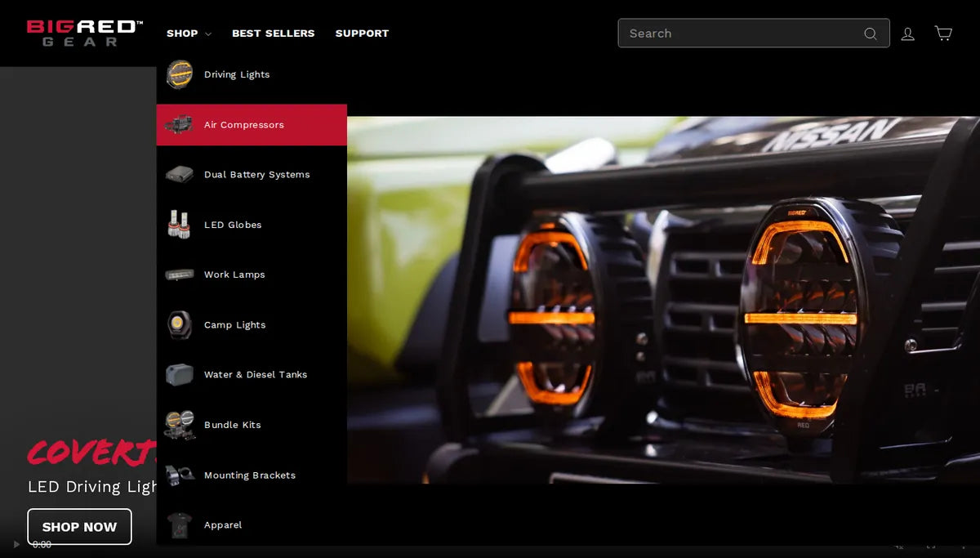The image size is (980, 558).
Task: Click the Water & Diesel Tanks thumbnail
Action: pos(180,375)
